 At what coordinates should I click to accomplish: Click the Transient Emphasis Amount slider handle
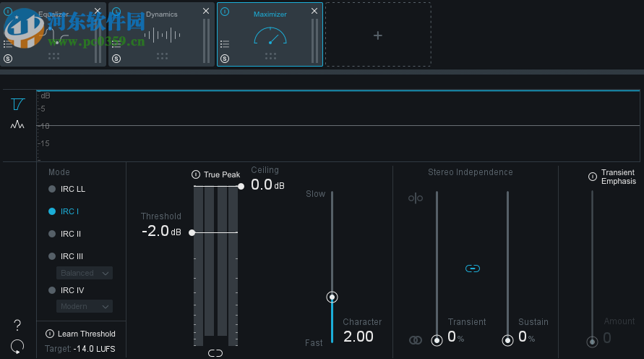tap(592, 342)
